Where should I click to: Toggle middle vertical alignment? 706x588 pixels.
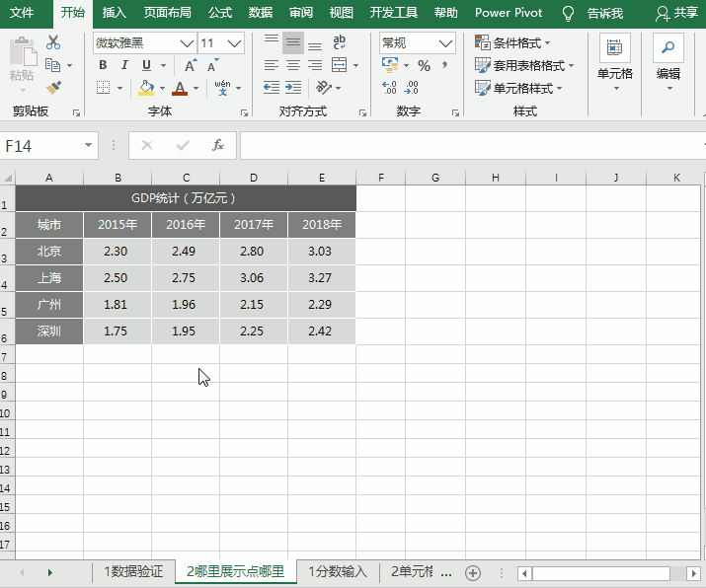coord(293,42)
